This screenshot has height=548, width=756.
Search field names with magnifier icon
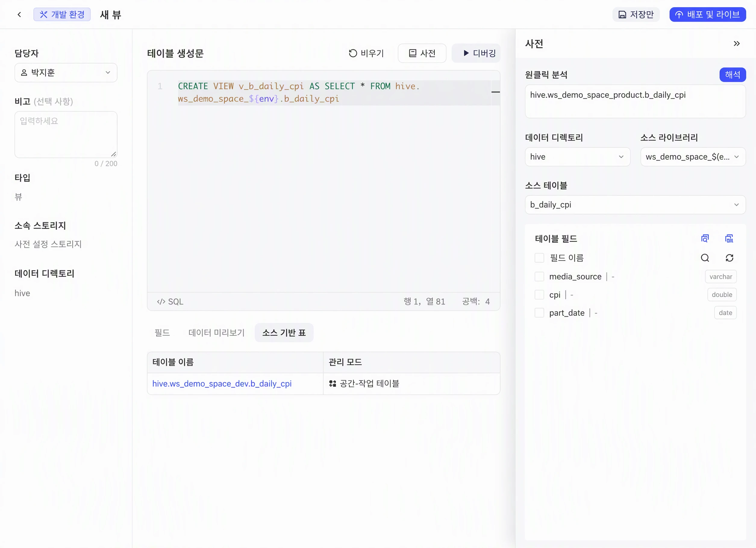pyautogui.click(x=705, y=258)
